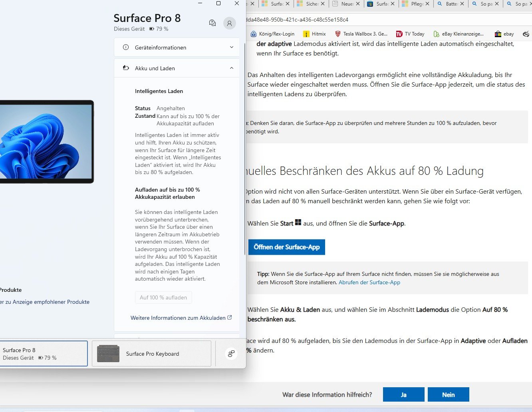532x412 pixels.
Task: Open the König/Rex-Login bookmark
Action: tap(272, 34)
